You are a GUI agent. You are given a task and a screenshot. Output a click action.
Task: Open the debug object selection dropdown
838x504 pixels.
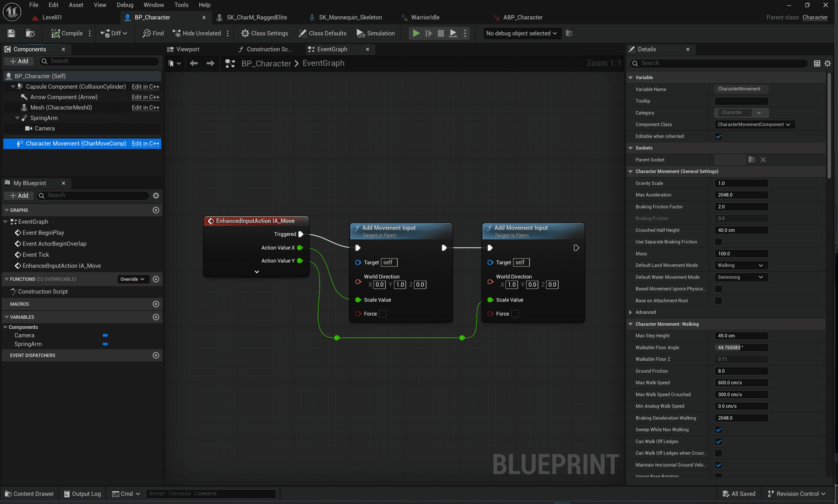(x=521, y=34)
